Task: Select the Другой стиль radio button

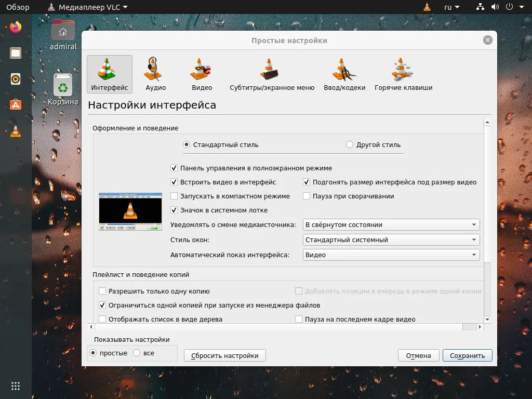Action: 350,145
